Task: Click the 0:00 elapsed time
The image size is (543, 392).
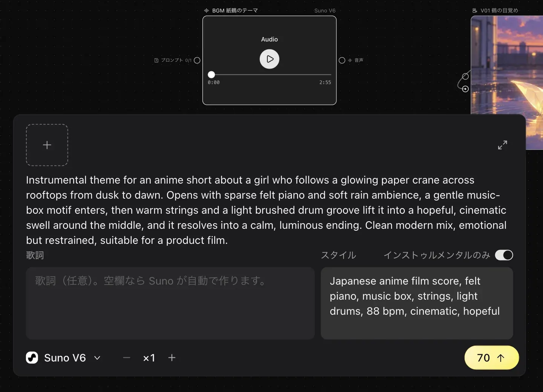Action: coord(214,82)
